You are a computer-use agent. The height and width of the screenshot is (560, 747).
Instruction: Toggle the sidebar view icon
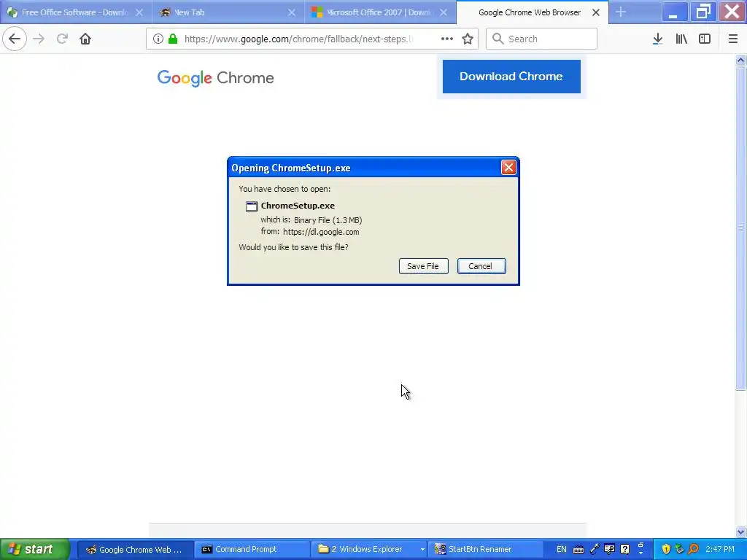pos(705,39)
